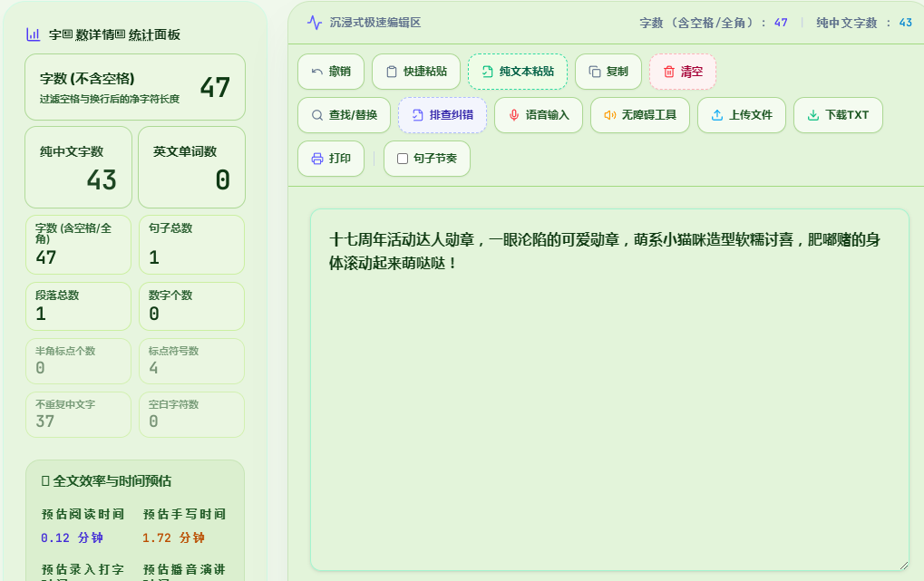Click the clipboard icon for quick paste

[392, 72]
